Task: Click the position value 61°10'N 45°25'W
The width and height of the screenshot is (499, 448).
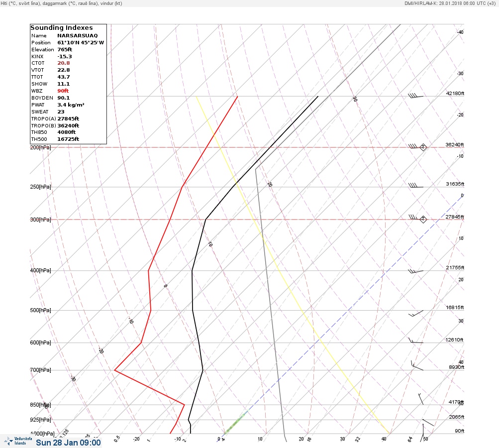Action: pos(81,43)
